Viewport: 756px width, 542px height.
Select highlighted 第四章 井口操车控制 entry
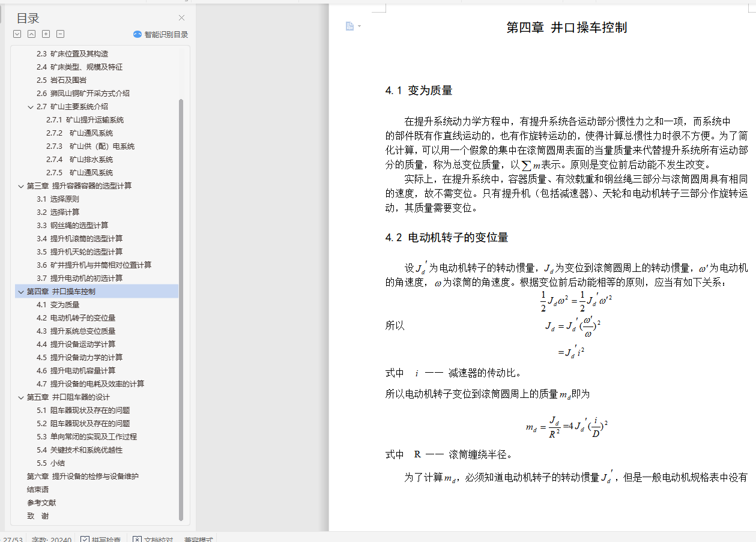pyautogui.click(x=61, y=292)
